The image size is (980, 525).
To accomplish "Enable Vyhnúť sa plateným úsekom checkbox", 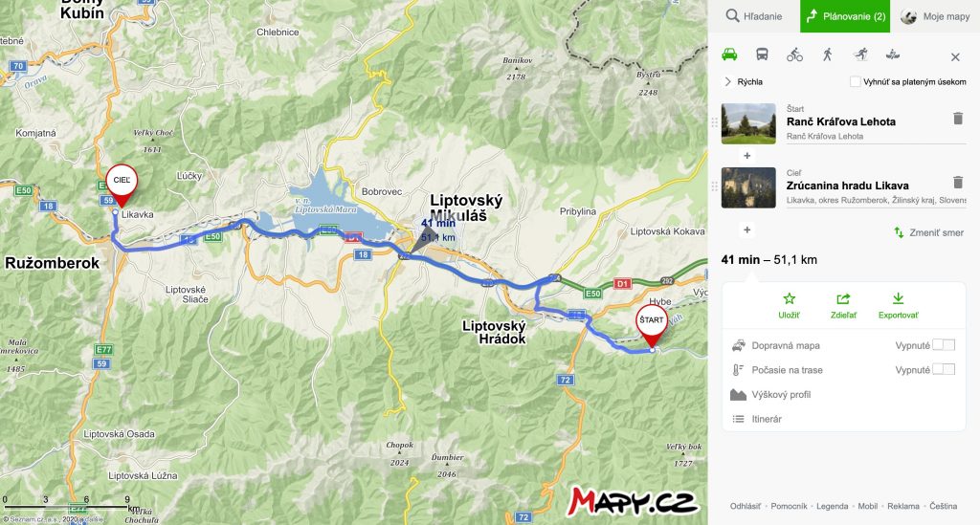I will [x=855, y=82].
